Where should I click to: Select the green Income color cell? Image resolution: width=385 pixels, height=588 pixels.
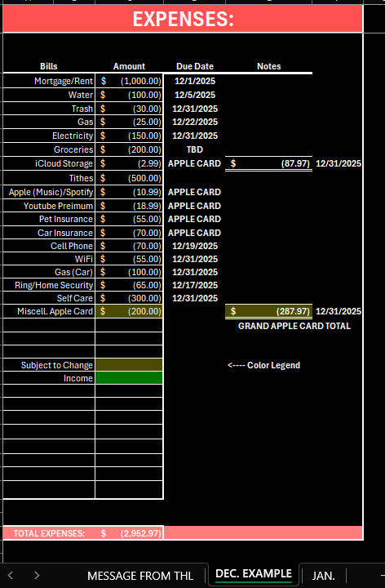(129, 378)
